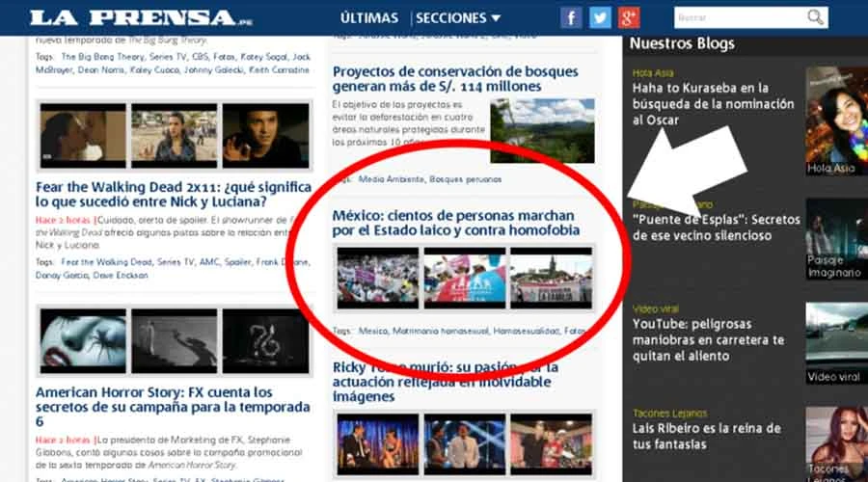Expand the Secciones dropdown menu

point(458,17)
